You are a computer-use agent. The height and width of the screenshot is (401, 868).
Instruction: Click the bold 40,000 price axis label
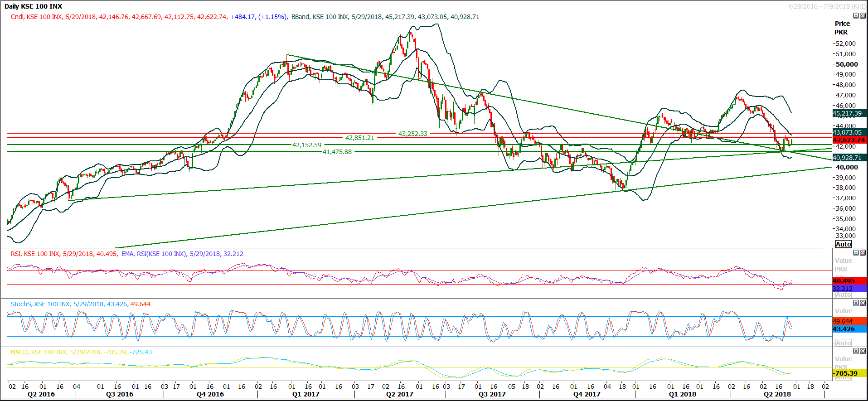point(847,167)
